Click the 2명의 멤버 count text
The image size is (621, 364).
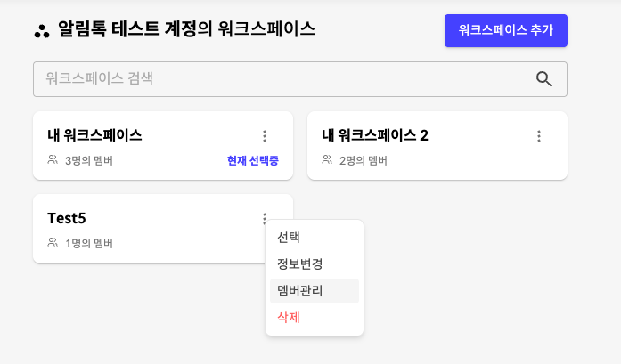pos(364,161)
